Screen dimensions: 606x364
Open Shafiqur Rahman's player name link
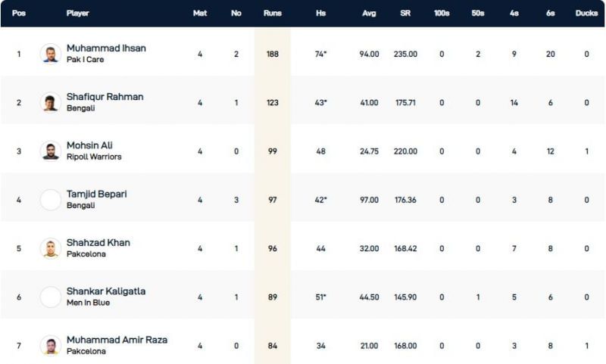coord(105,97)
